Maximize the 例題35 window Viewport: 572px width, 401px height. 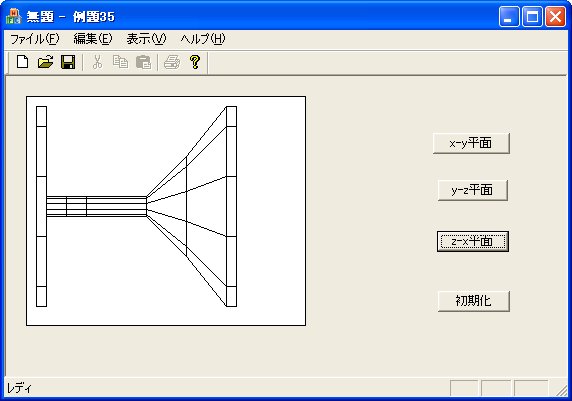tap(532, 16)
